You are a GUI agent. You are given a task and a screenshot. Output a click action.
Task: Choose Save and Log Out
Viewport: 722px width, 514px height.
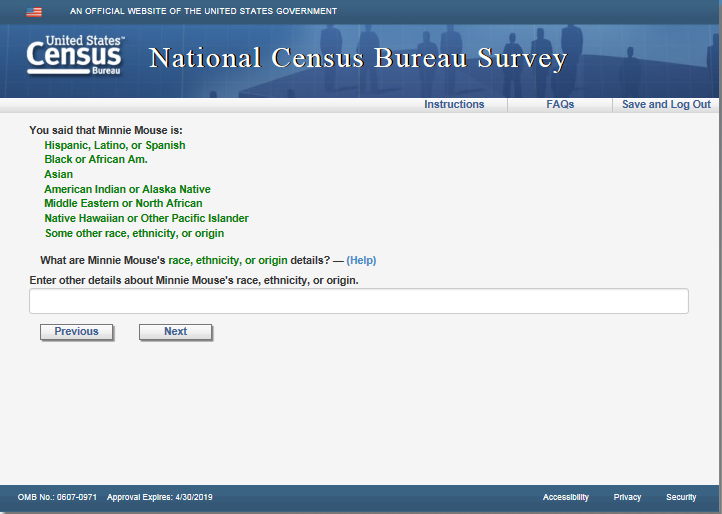666,105
